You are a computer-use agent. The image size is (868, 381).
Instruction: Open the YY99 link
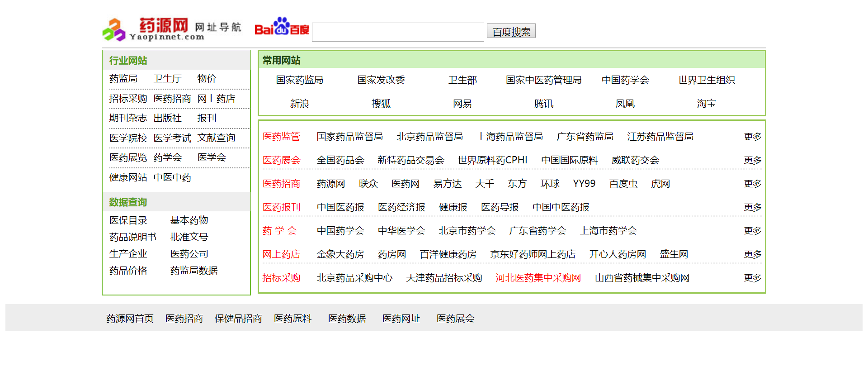coord(584,184)
